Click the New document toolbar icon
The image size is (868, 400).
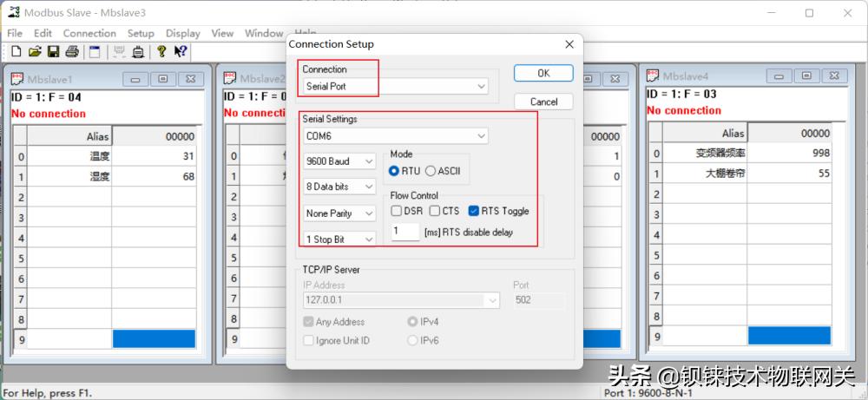[16, 51]
